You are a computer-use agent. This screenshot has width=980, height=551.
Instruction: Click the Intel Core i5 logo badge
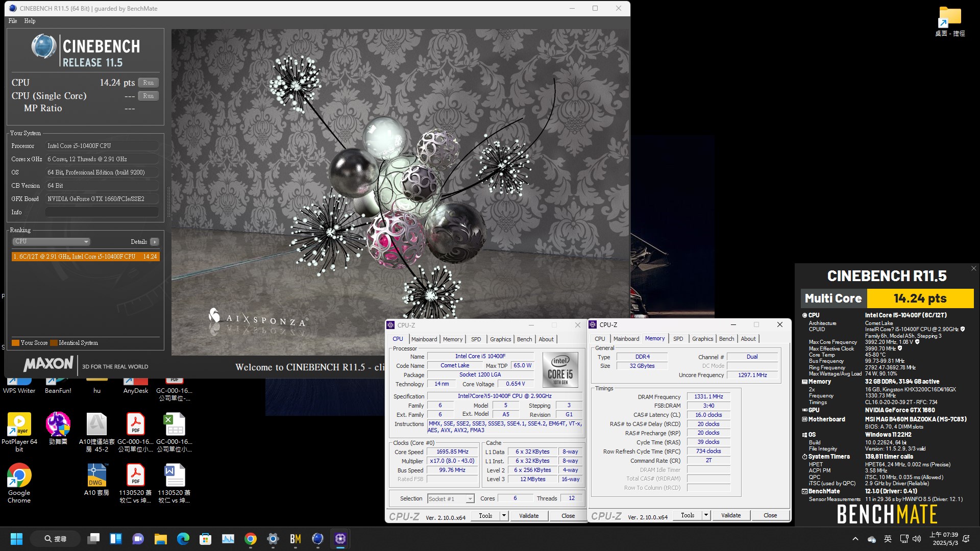pos(560,369)
